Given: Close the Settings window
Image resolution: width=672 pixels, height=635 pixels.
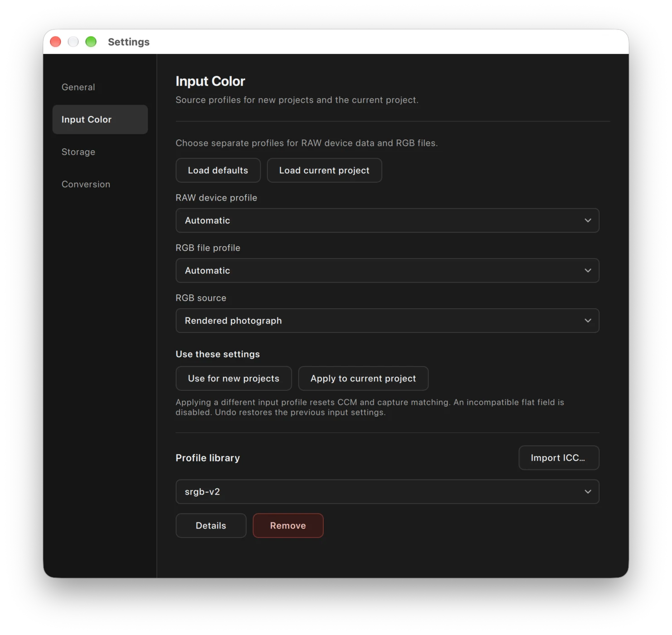Looking at the screenshot, I should 56,42.
